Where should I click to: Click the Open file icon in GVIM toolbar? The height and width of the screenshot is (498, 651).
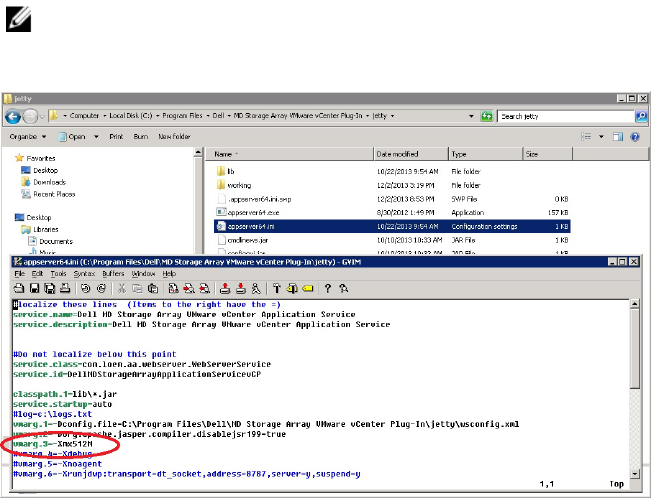pos(18,288)
